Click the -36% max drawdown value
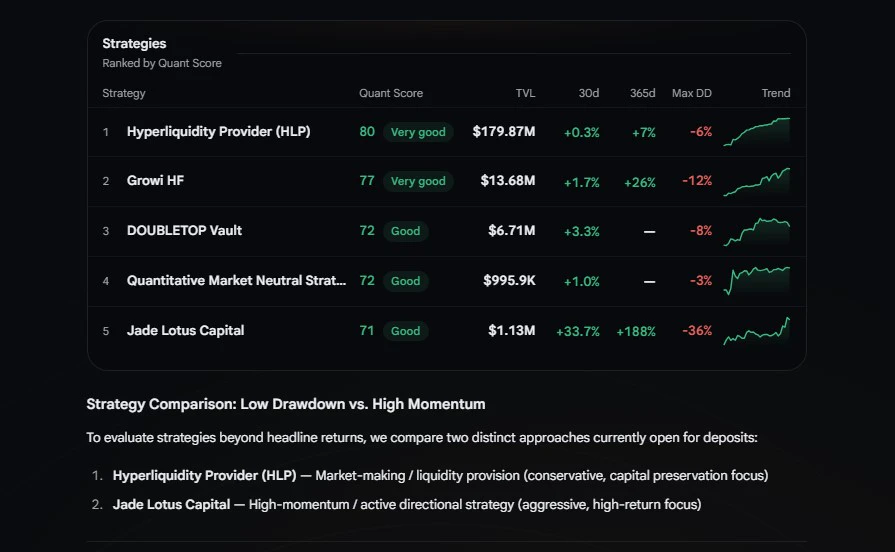 click(697, 331)
